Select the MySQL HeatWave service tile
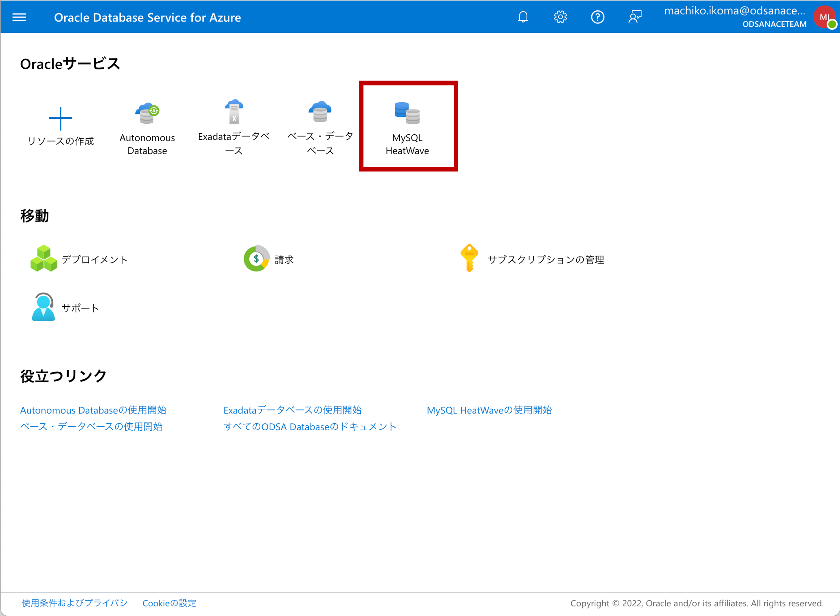This screenshot has width=840, height=616. tap(408, 127)
